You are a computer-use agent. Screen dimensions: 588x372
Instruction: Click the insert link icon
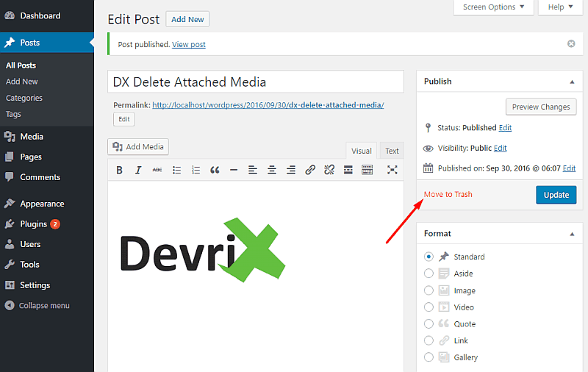310,170
